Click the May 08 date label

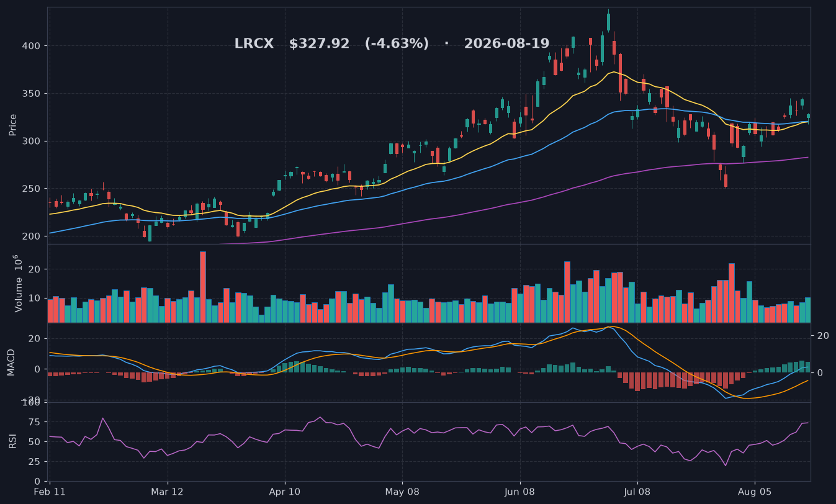(x=402, y=491)
